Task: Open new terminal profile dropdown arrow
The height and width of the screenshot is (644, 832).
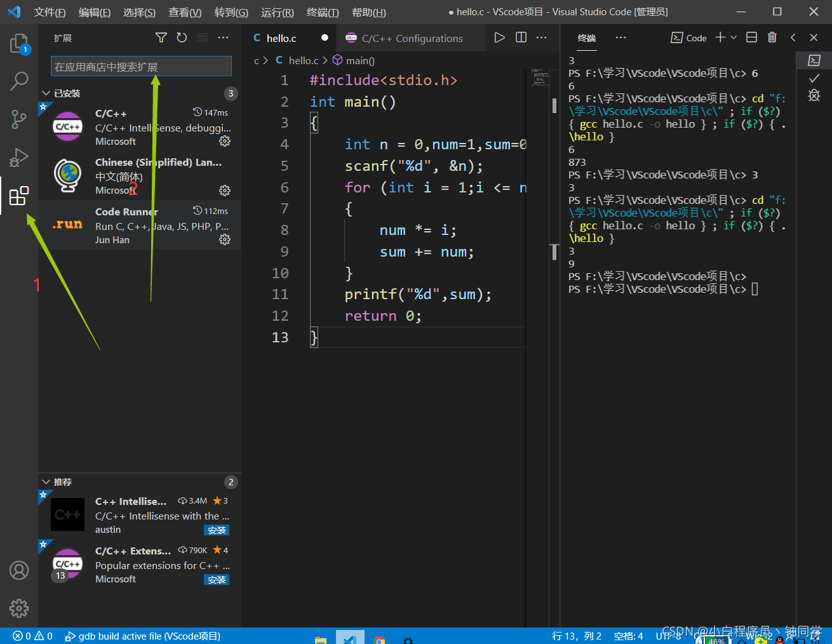Action: click(x=734, y=37)
